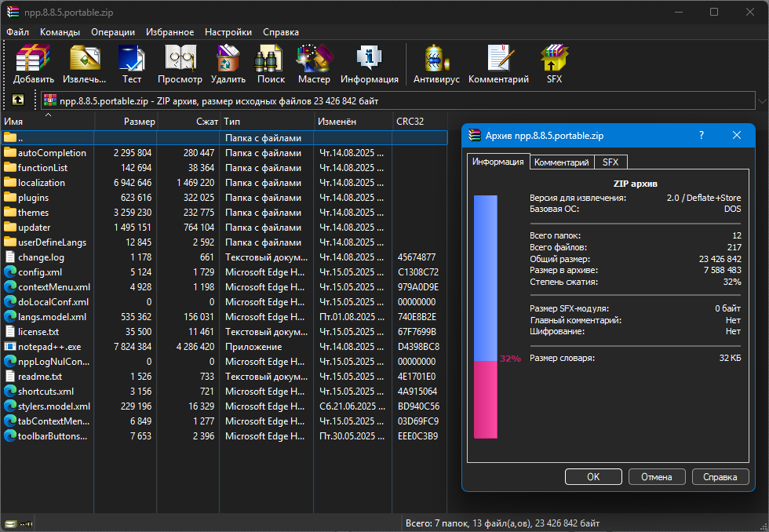Select the plugins folder name
769x532 pixels.
click(33, 198)
